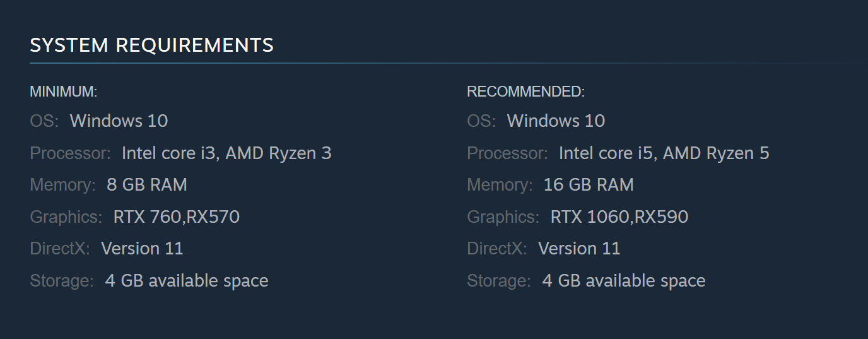This screenshot has width=868, height=339.
Task: Click Intel core i3, AMD Ryzen 3 text
Action: click(226, 153)
